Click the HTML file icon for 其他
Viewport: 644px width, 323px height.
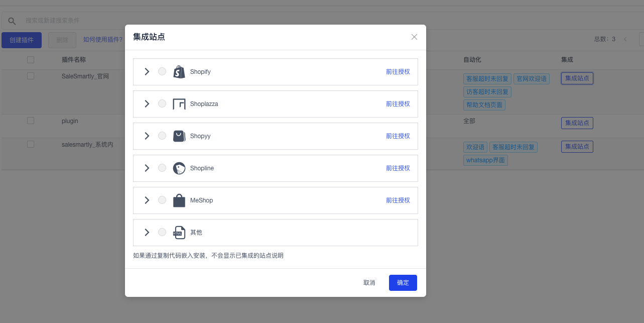(x=179, y=233)
